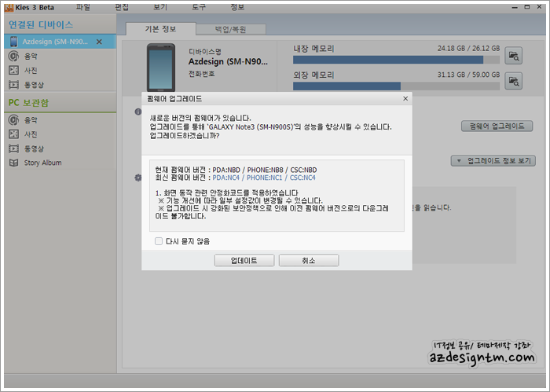Browse external memory folder icon
Screen dimensions: 550x392
click(514, 81)
